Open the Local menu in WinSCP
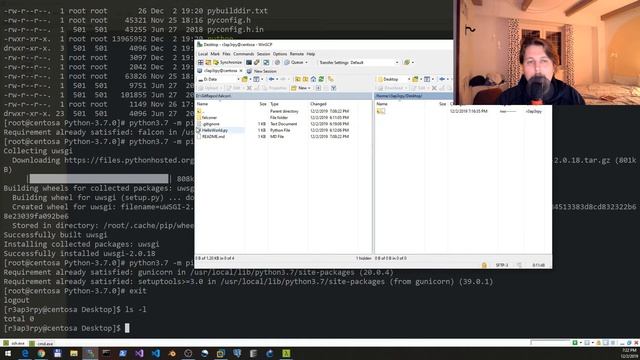 coord(203,54)
